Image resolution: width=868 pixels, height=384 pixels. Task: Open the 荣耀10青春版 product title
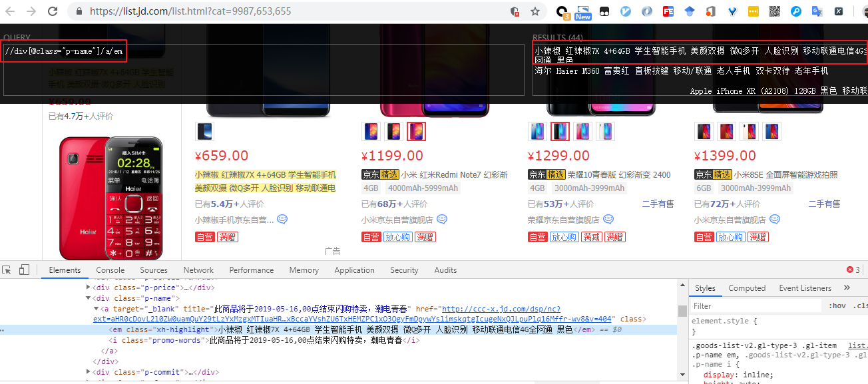620,175
